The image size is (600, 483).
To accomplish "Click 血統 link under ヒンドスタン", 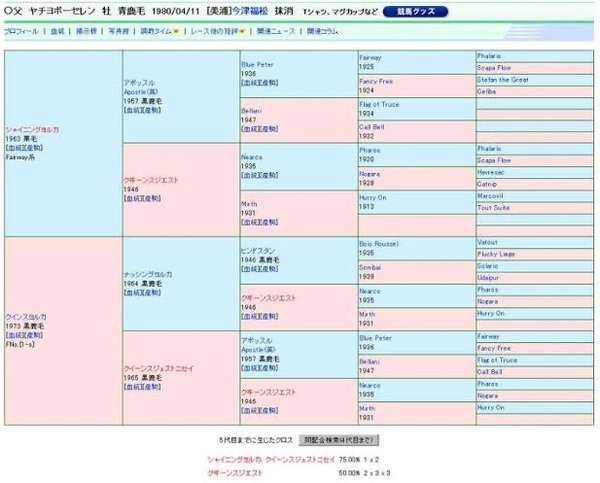I will pyautogui.click(x=250, y=269).
